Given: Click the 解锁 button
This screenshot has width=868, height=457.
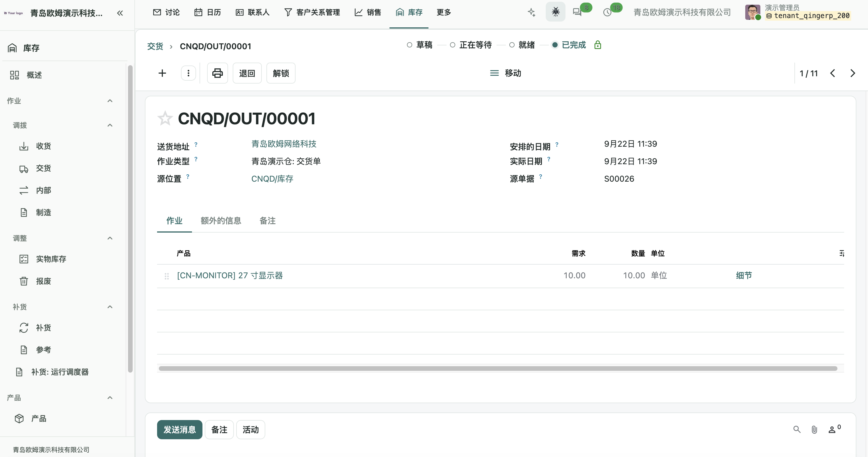Looking at the screenshot, I should tap(281, 73).
